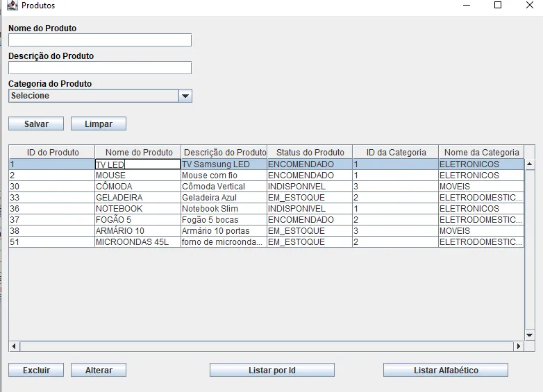The image size is (543, 392).
Task: Select the MOUSE product name cell
Action: (137, 176)
